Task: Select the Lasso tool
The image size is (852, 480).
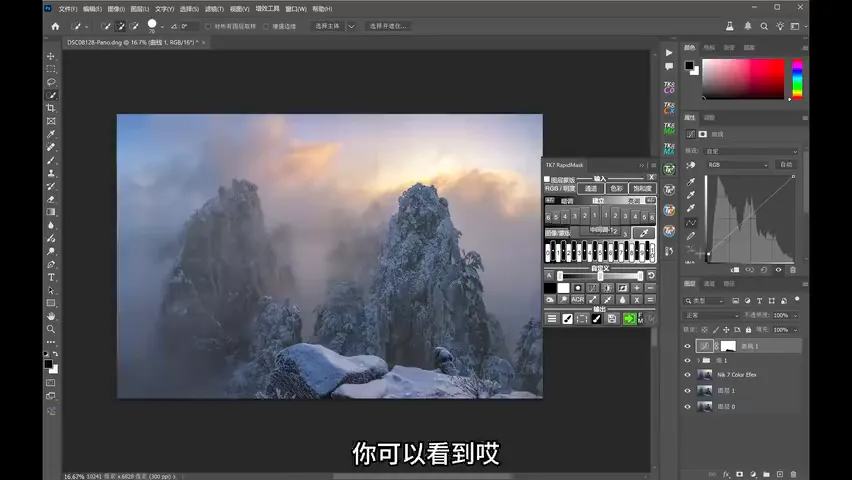Action: click(51, 82)
